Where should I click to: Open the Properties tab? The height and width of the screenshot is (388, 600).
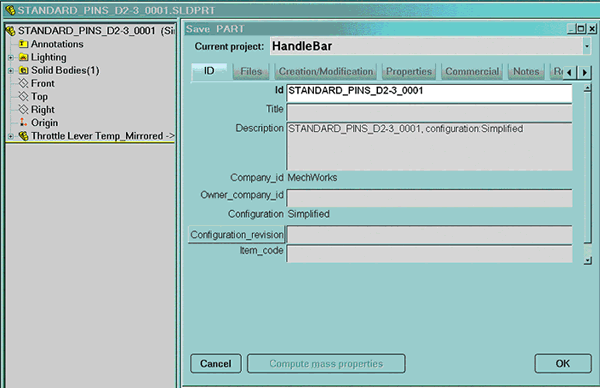[409, 72]
